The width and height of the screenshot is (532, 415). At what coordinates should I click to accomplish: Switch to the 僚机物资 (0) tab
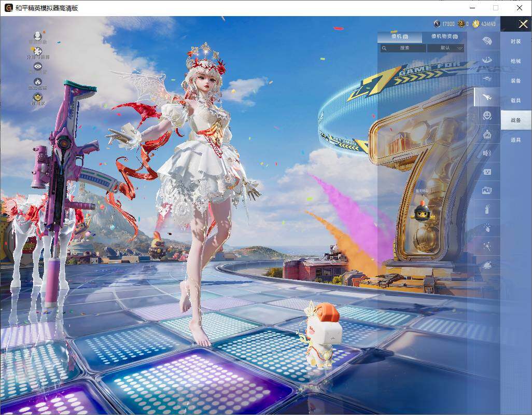444,36
